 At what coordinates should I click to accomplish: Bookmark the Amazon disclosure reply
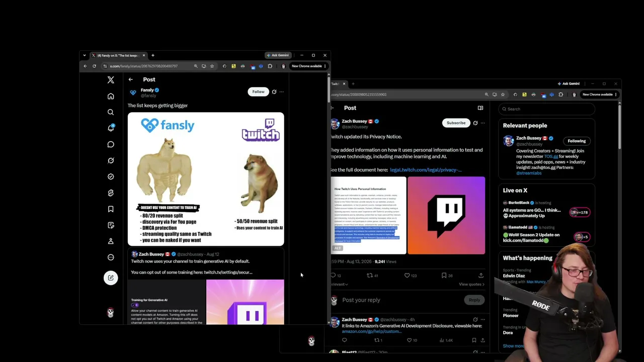[474, 340]
